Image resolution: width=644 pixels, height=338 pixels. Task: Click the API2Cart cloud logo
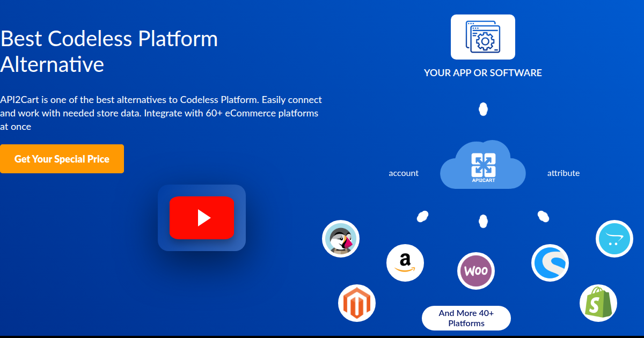pyautogui.click(x=483, y=165)
